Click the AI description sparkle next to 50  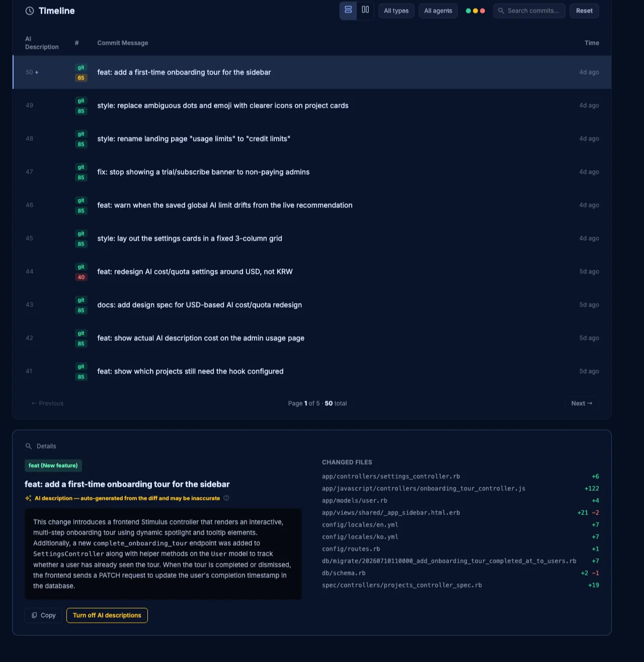[x=37, y=72]
